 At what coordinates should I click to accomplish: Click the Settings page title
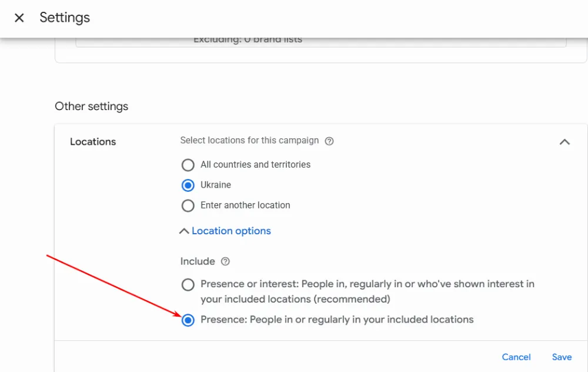65,18
